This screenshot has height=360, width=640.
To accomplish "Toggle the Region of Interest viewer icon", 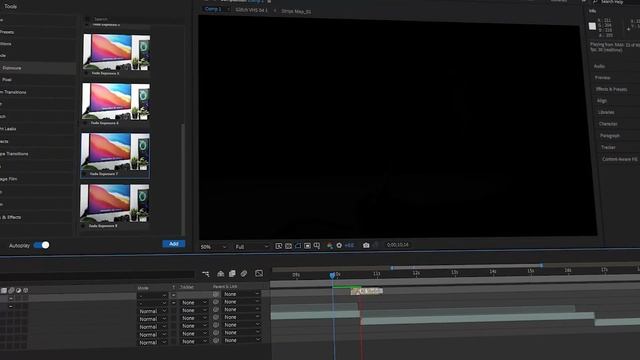I will pos(307,246).
